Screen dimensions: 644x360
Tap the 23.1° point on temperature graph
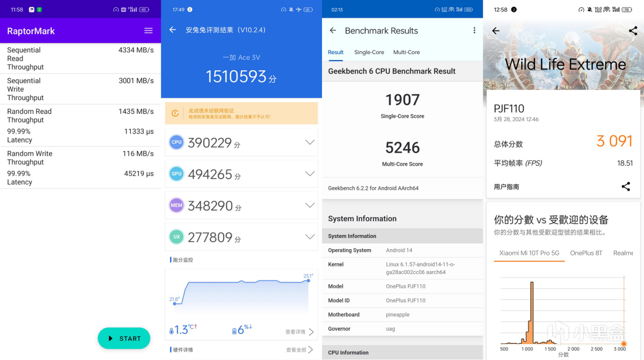tap(308, 280)
